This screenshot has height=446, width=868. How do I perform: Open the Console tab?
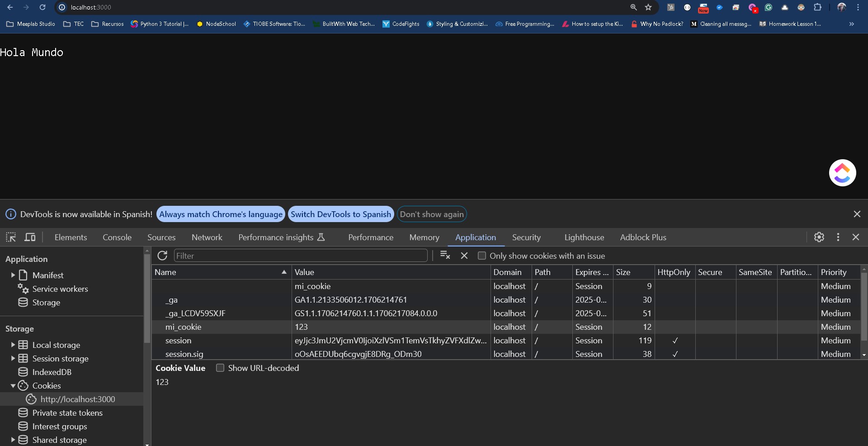(x=117, y=237)
